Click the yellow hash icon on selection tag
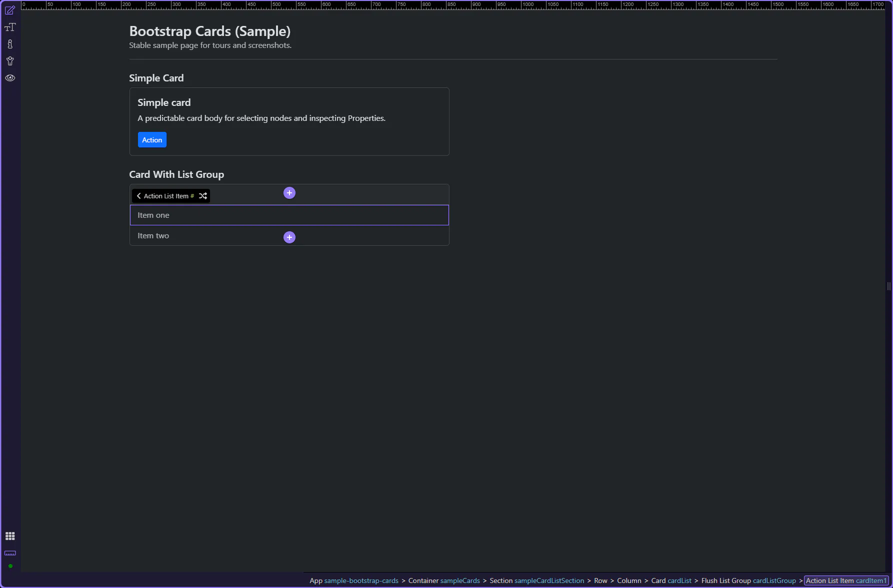893x588 pixels. coord(192,196)
